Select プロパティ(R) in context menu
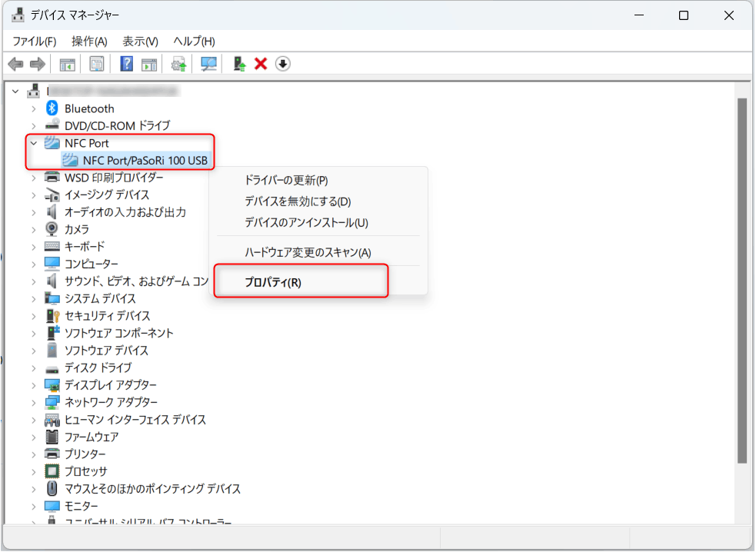Image resolution: width=756 pixels, height=552 pixels. coord(273,282)
